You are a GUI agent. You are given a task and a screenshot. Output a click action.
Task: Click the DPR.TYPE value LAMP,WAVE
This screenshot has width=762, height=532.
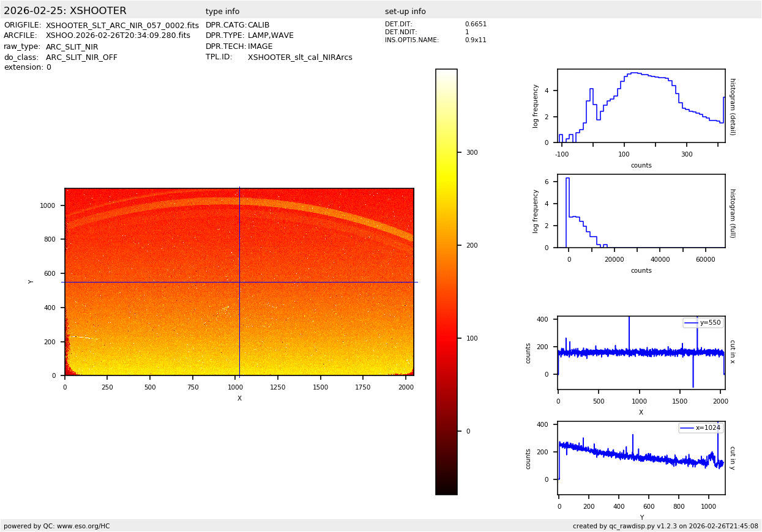[271, 36]
